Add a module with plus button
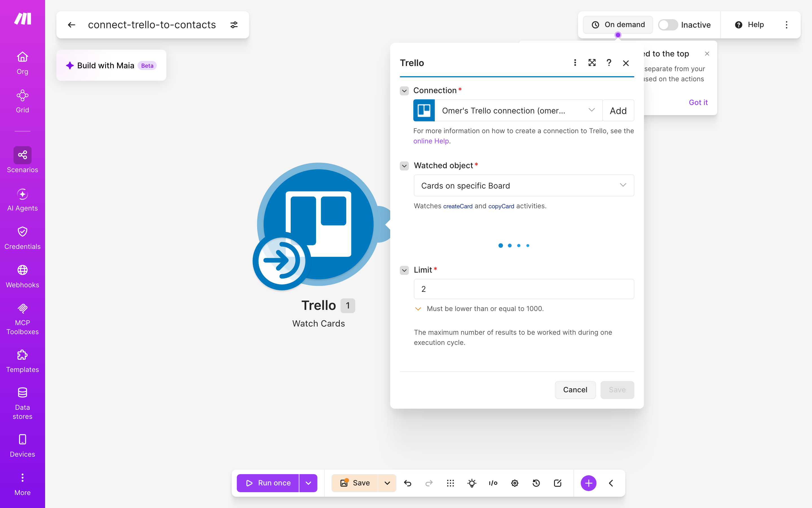 pos(588,483)
